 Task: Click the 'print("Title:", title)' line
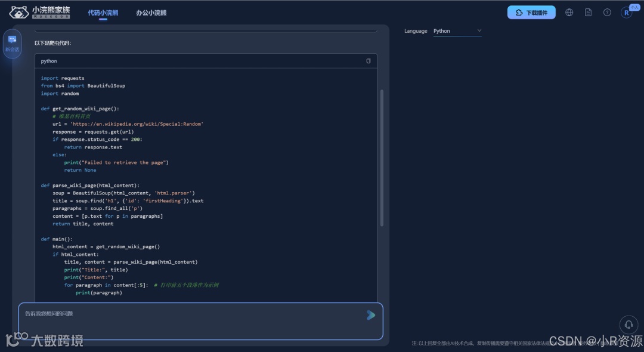(95, 270)
